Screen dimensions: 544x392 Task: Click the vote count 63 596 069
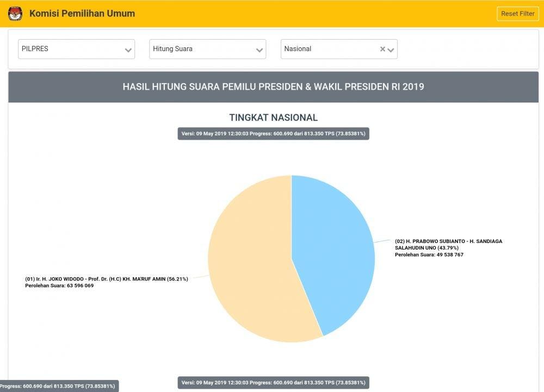pyautogui.click(x=59, y=286)
